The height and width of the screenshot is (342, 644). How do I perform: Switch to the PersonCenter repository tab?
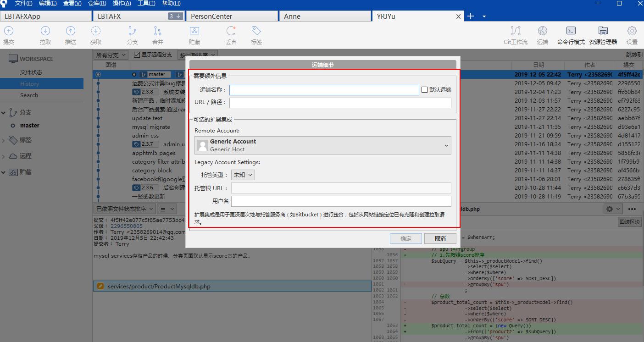click(x=232, y=16)
